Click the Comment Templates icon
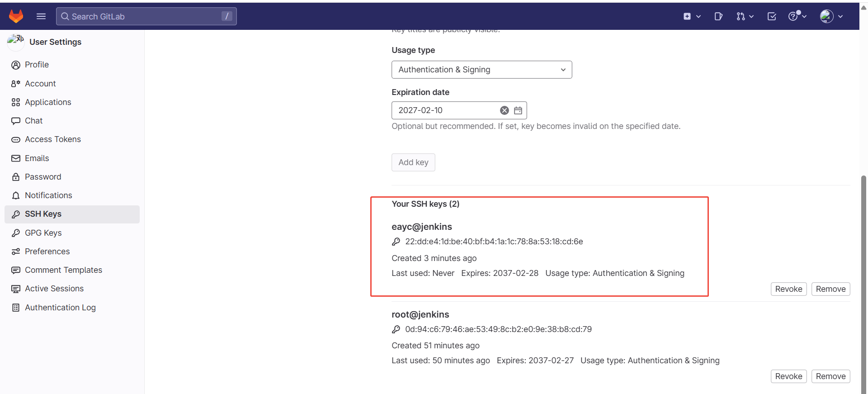The image size is (868, 394). (16, 270)
